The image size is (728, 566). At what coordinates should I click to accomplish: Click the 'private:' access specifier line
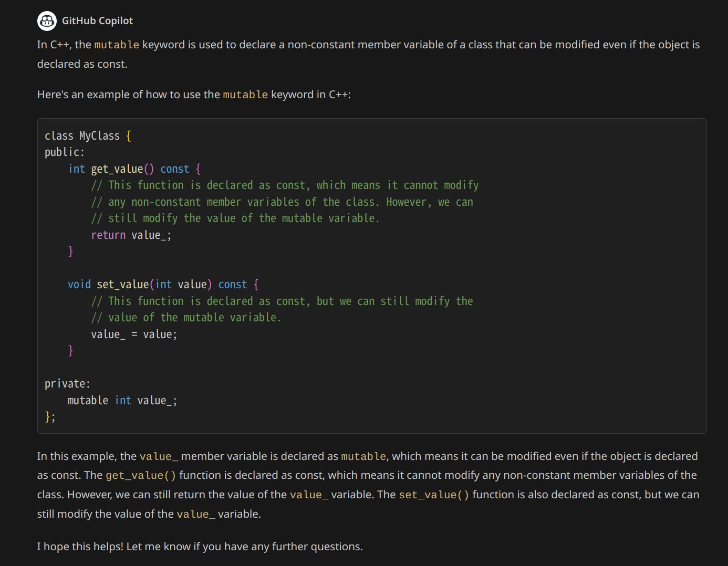[x=67, y=384]
